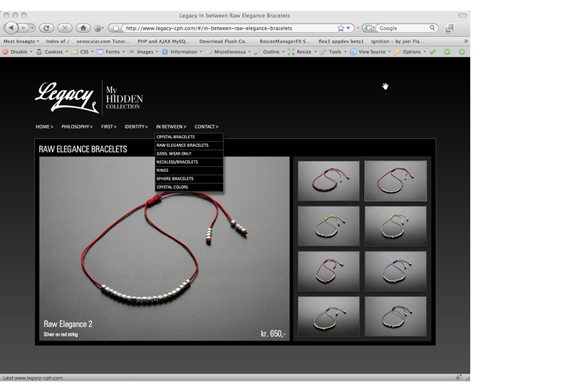Screen dimensions: 570x392
Task: Click the URL address bar
Action: pyautogui.click(x=228, y=28)
